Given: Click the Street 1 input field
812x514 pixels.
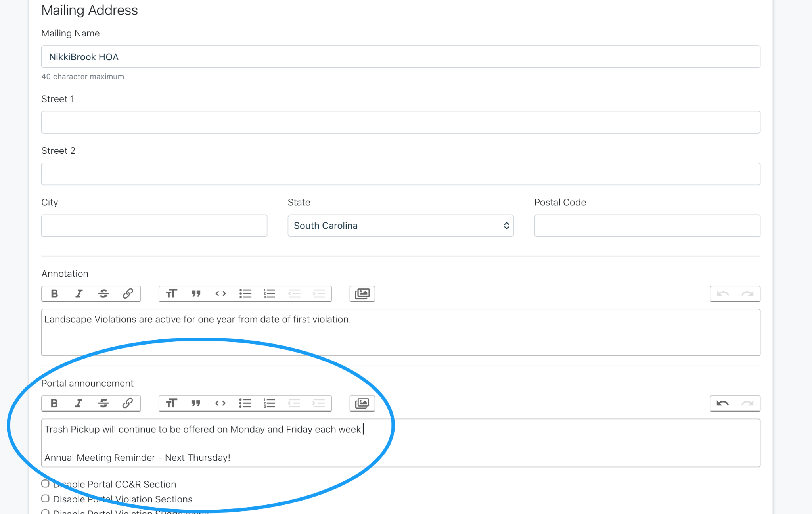Looking at the screenshot, I should pos(400,122).
